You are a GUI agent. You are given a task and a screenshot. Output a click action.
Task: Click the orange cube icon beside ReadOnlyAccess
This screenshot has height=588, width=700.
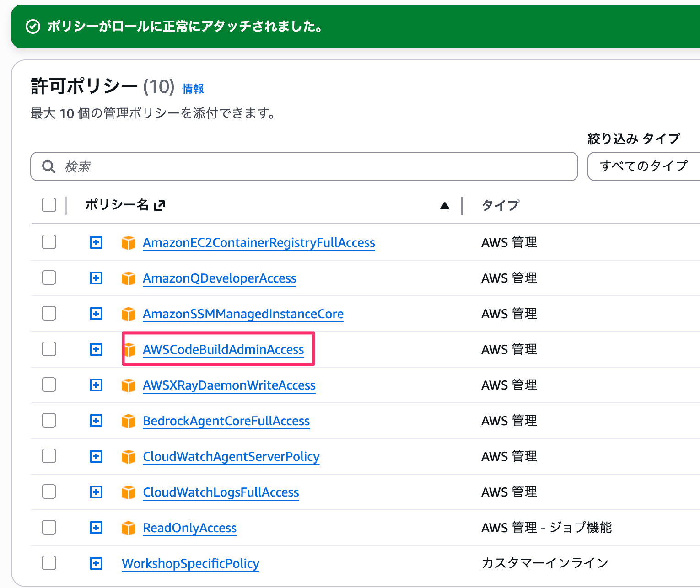pos(128,528)
